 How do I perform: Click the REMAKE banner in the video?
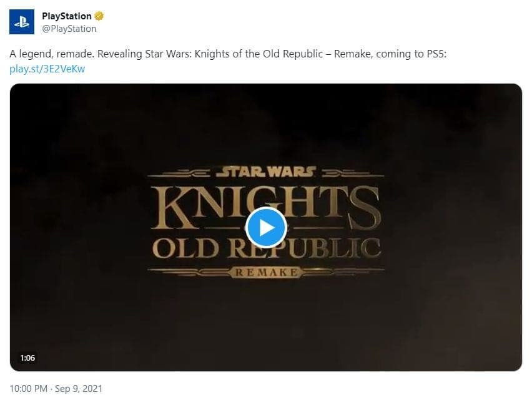pyautogui.click(x=267, y=272)
